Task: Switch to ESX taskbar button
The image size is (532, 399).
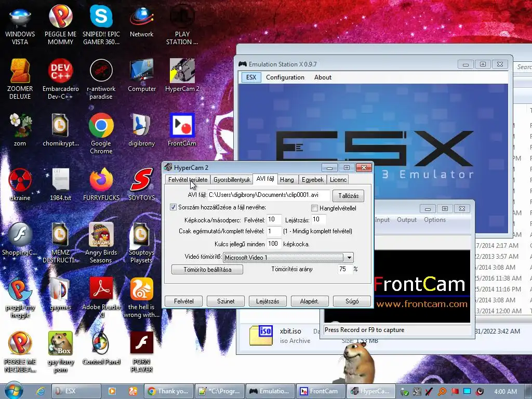Action: 76,391
